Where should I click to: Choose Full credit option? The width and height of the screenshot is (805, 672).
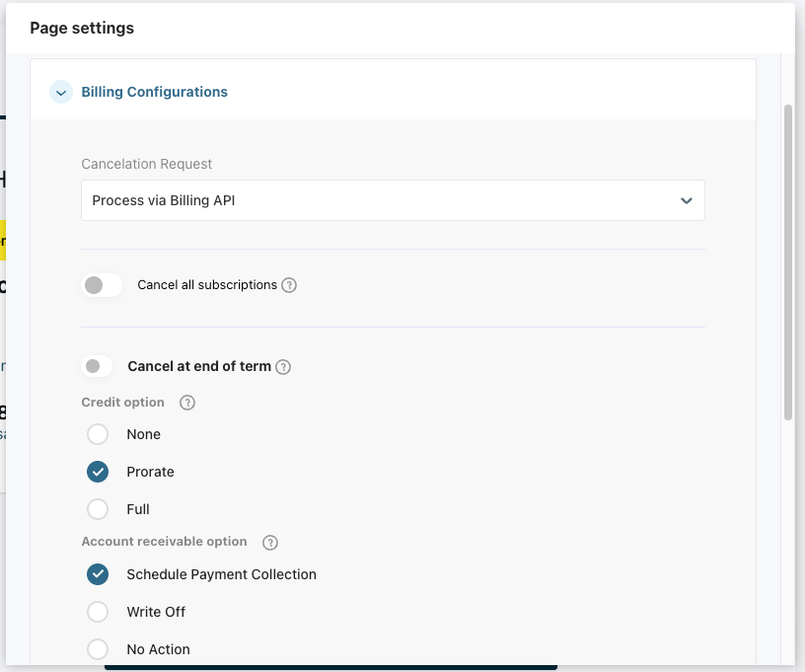[98, 509]
